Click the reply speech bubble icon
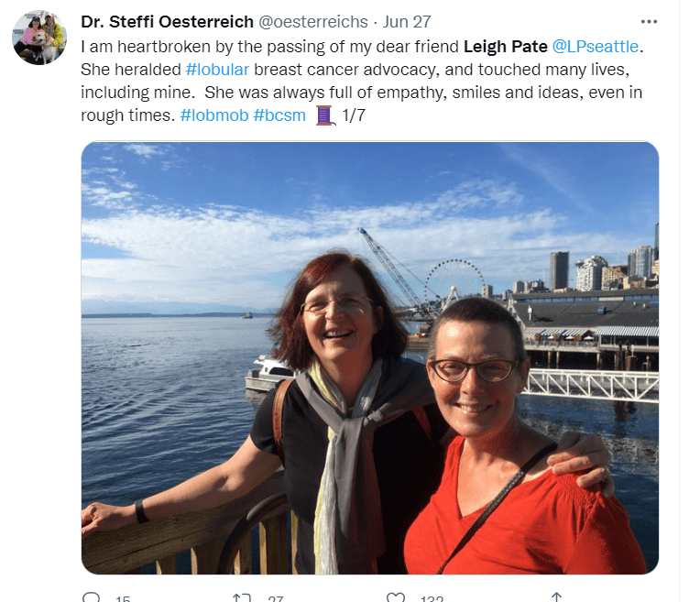This screenshot has height=602, width=700. tap(92, 597)
